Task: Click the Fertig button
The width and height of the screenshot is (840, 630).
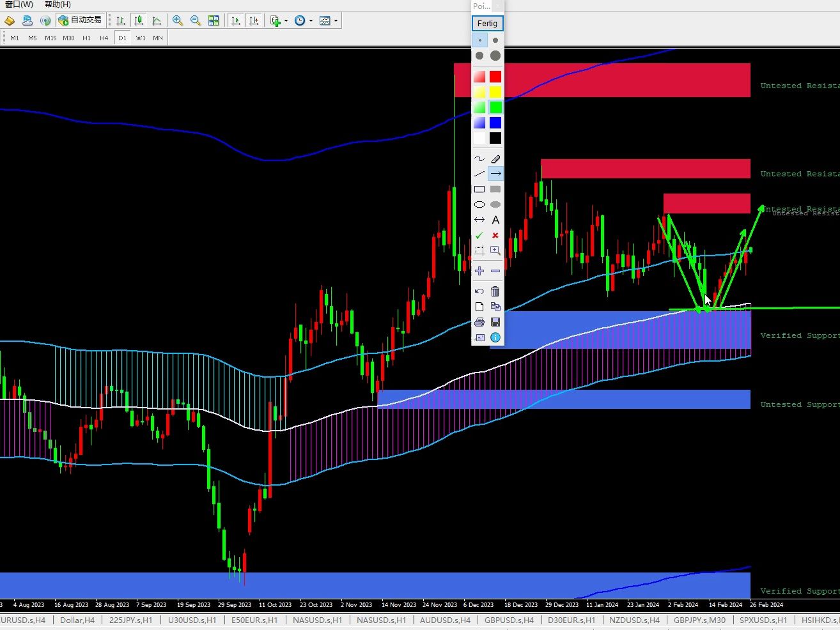Action: (487, 23)
